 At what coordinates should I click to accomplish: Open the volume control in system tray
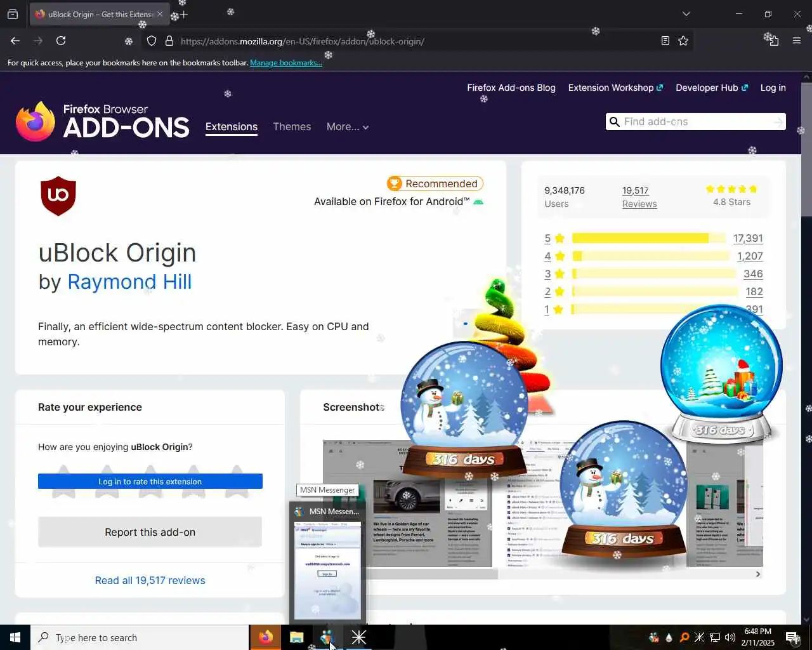[x=730, y=637]
